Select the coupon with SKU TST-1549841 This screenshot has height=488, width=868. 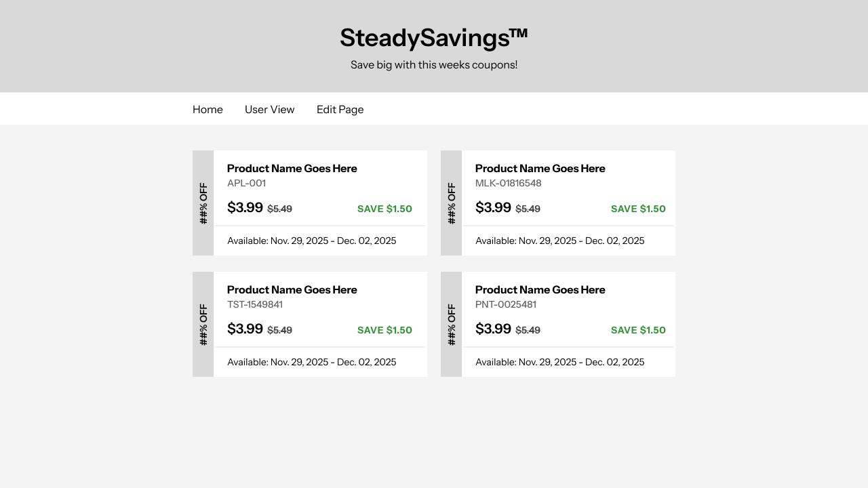(x=321, y=324)
